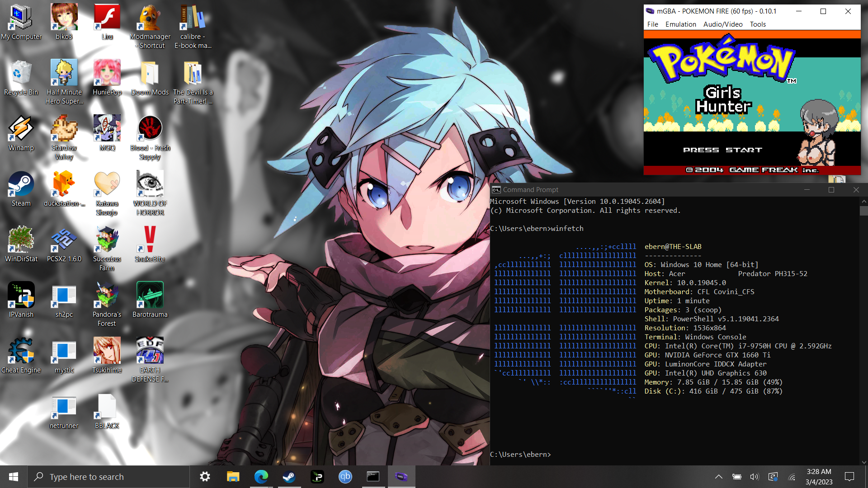Open Pandora's Forest desktop icon
The width and height of the screenshot is (868, 488).
point(107,304)
